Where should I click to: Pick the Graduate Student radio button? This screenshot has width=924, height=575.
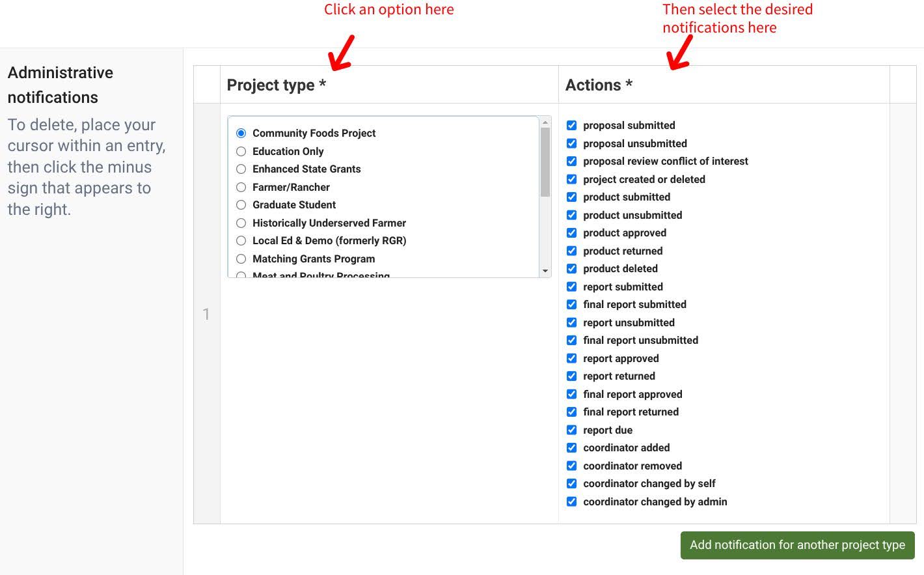pyautogui.click(x=241, y=205)
